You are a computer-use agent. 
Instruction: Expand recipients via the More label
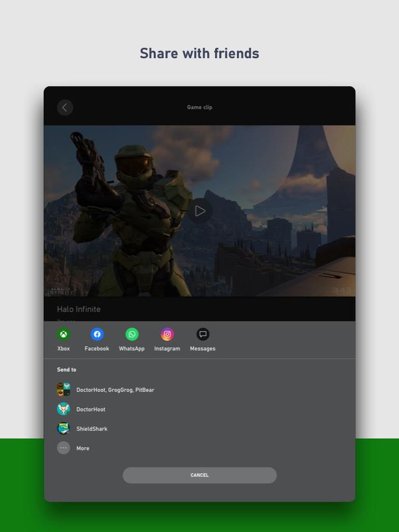[x=83, y=448]
